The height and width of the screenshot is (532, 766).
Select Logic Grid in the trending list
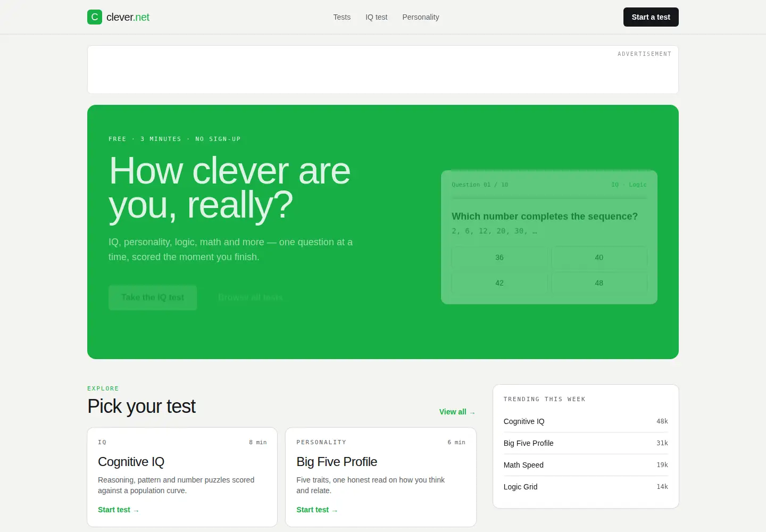coord(586,487)
